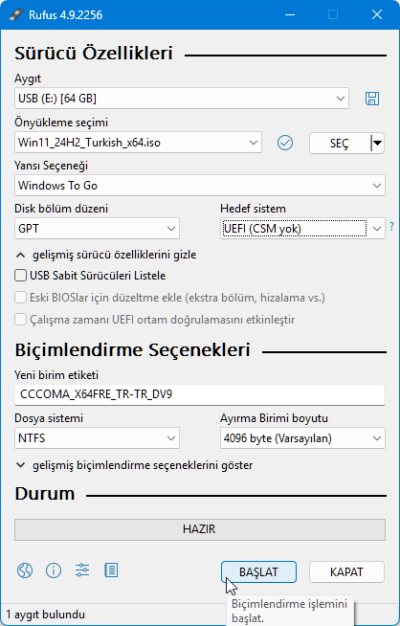Screen dimensions: 400x626
Task: Open the Disk bölüm düzeni GPT dropdown
Action: [x=97, y=228]
